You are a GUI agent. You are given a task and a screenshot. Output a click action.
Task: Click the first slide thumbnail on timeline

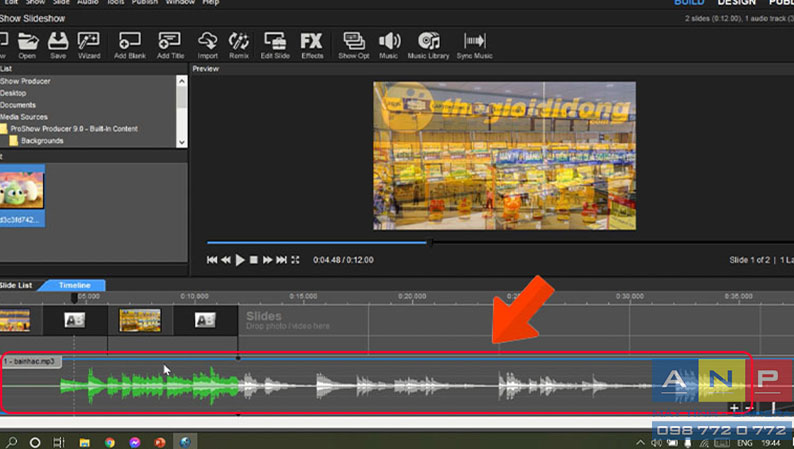(x=15, y=320)
